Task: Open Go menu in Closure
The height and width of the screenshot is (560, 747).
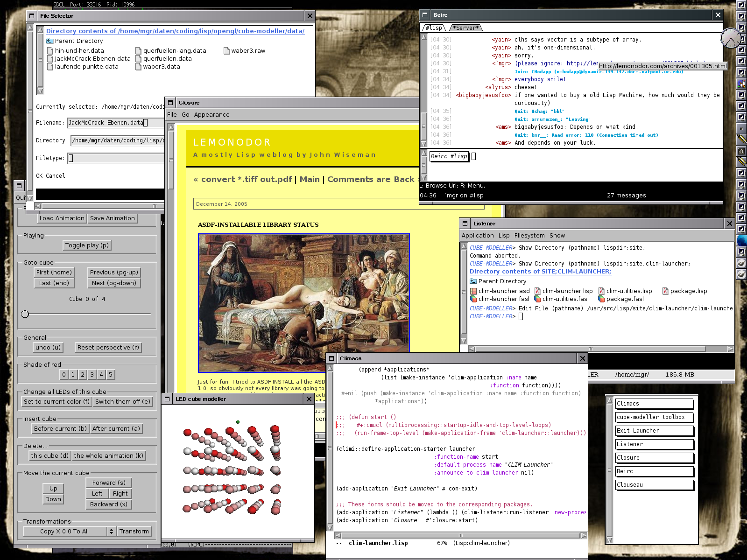Action: point(185,115)
